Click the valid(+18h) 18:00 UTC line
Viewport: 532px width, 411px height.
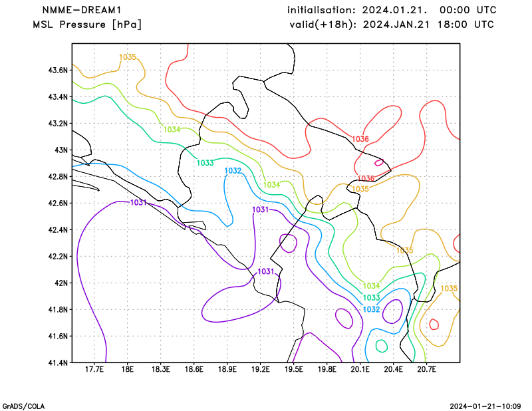pos(392,25)
